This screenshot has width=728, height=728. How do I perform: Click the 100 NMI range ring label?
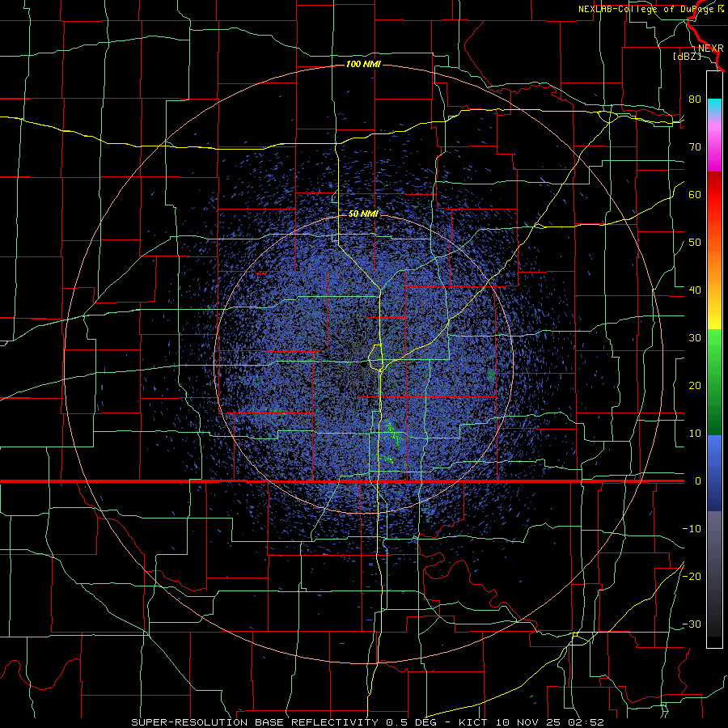363,64
